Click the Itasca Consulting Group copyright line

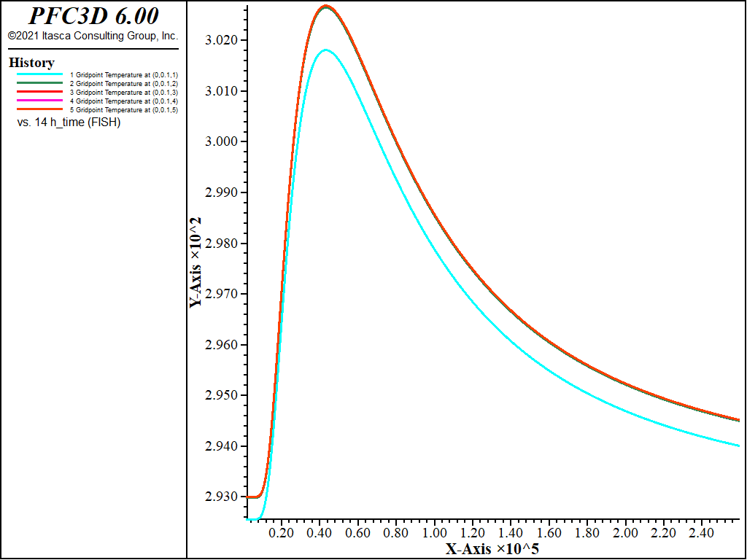pyautogui.click(x=93, y=36)
